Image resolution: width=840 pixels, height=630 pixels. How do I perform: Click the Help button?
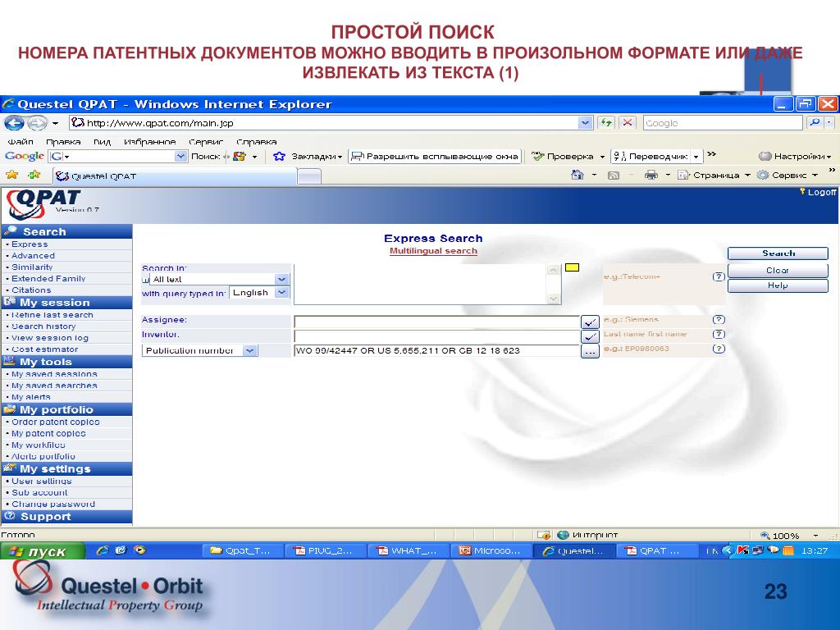[x=778, y=285]
